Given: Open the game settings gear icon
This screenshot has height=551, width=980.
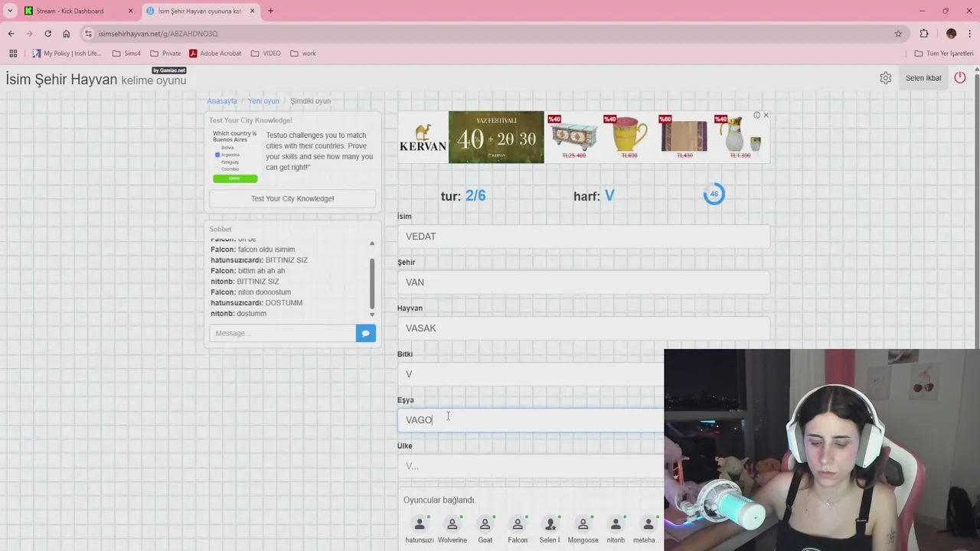Looking at the screenshot, I should click(x=885, y=78).
